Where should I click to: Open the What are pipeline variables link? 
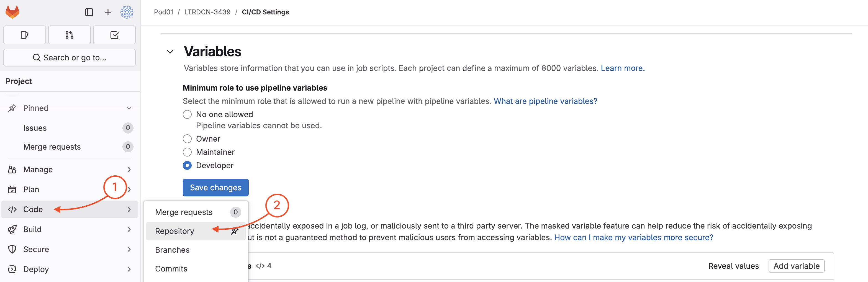click(x=545, y=101)
